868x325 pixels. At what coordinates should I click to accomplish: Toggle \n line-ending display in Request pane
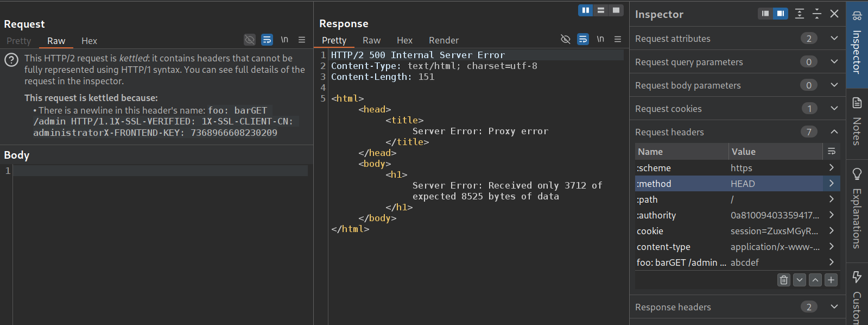[x=284, y=40]
